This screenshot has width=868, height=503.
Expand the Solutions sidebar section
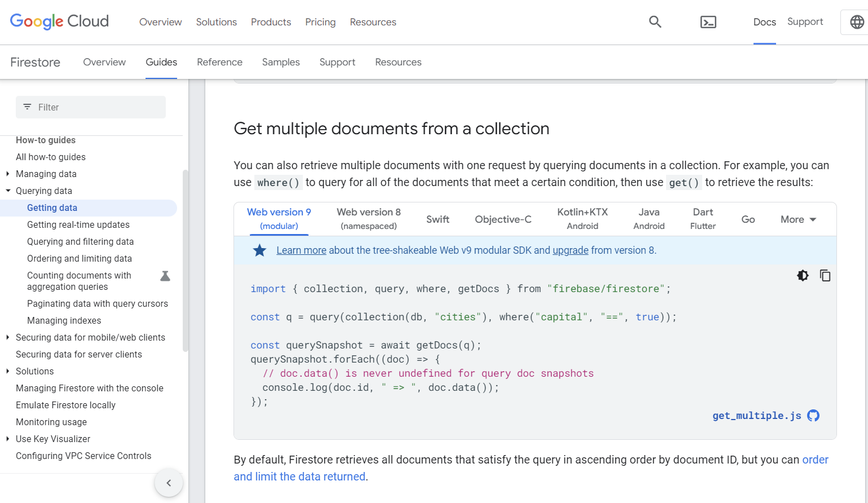pos(8,371)
